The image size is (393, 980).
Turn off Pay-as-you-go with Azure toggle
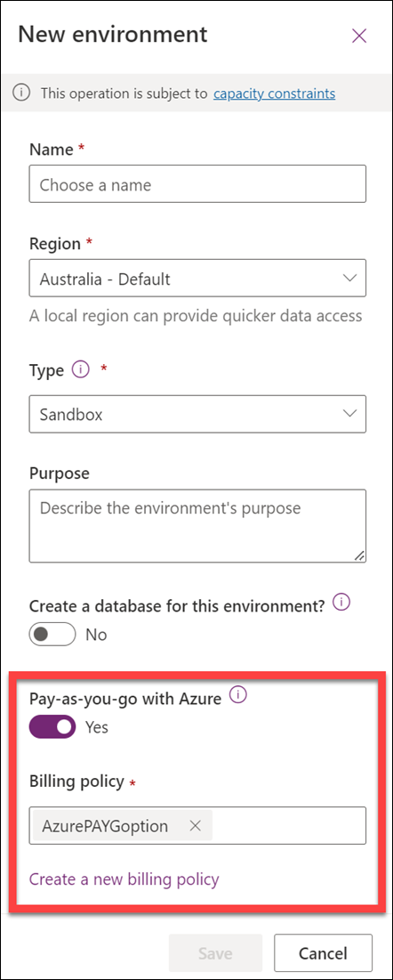52,727
